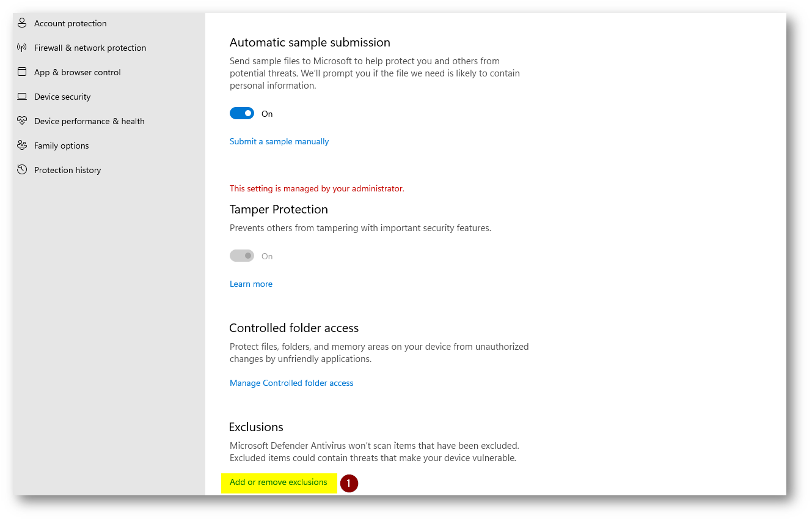Click the Tamper Protection heading
Viewport: 812px width, 521px height.
pos(279,209)
